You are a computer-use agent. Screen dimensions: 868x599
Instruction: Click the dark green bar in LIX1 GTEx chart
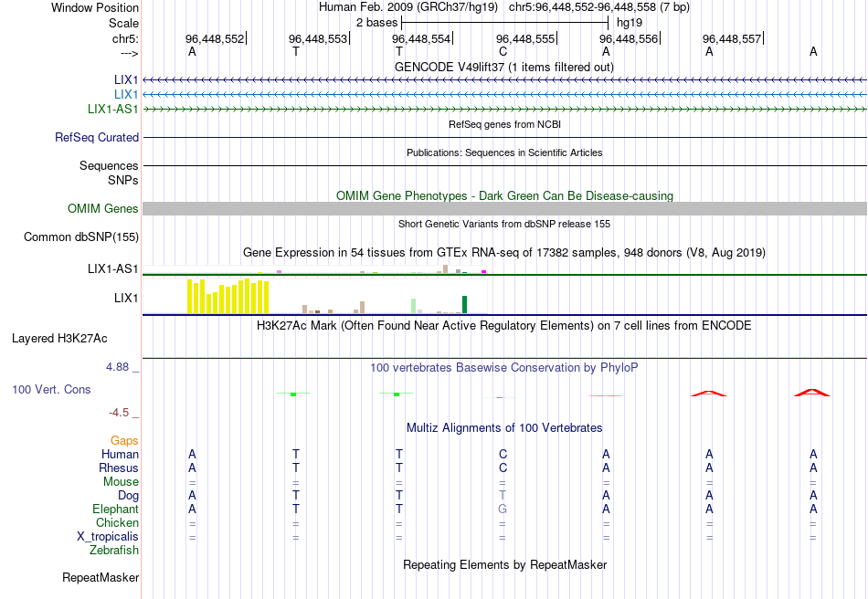[464, 305]
